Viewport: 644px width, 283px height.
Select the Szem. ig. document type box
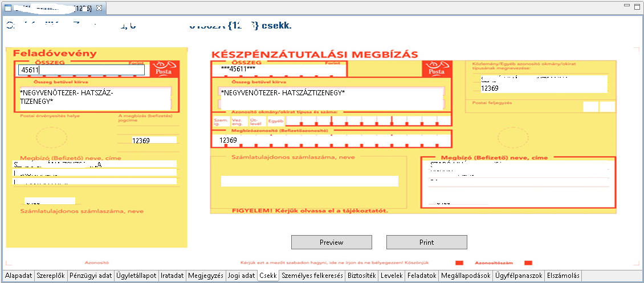220,121
